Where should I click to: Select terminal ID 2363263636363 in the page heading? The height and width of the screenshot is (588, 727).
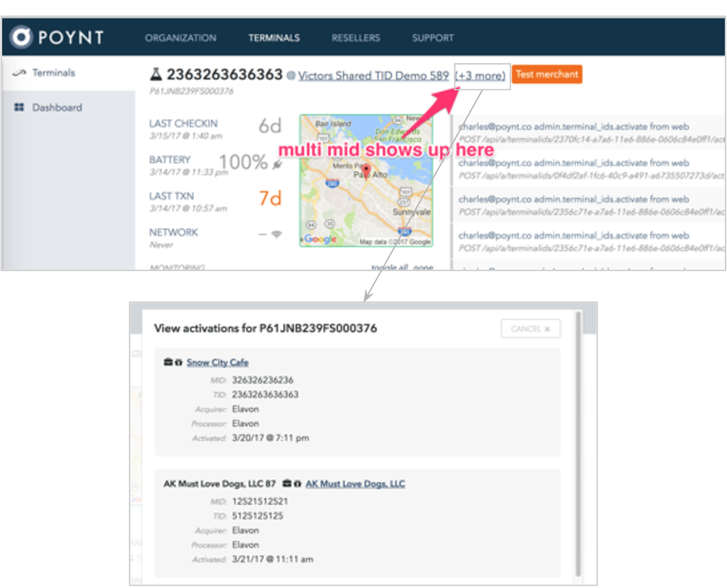(x=225, y=74)
